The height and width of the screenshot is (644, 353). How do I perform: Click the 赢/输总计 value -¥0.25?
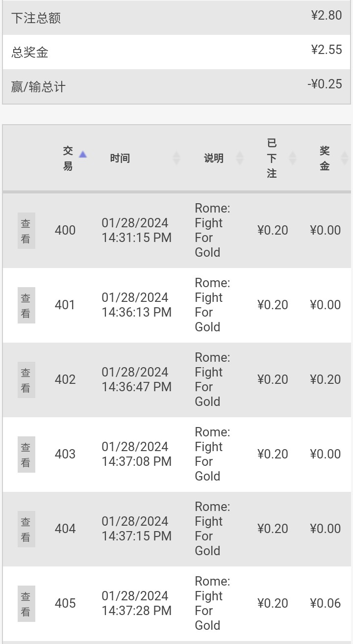tap(325, 84)
